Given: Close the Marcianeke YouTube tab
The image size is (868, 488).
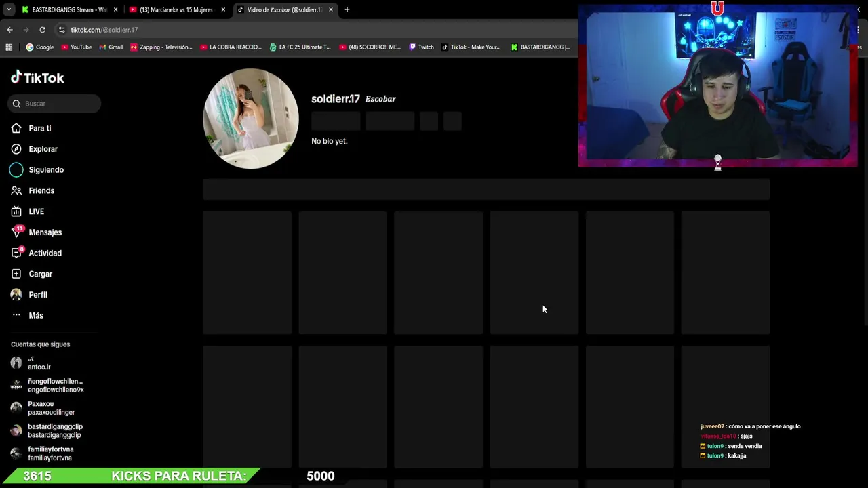Looking at the screenshot, I should [223, 9].
